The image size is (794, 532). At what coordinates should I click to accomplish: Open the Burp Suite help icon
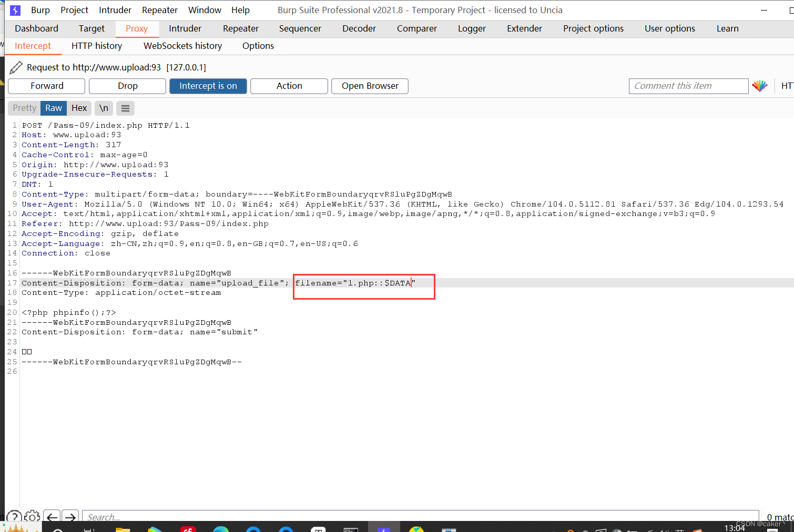pos(14,517)
